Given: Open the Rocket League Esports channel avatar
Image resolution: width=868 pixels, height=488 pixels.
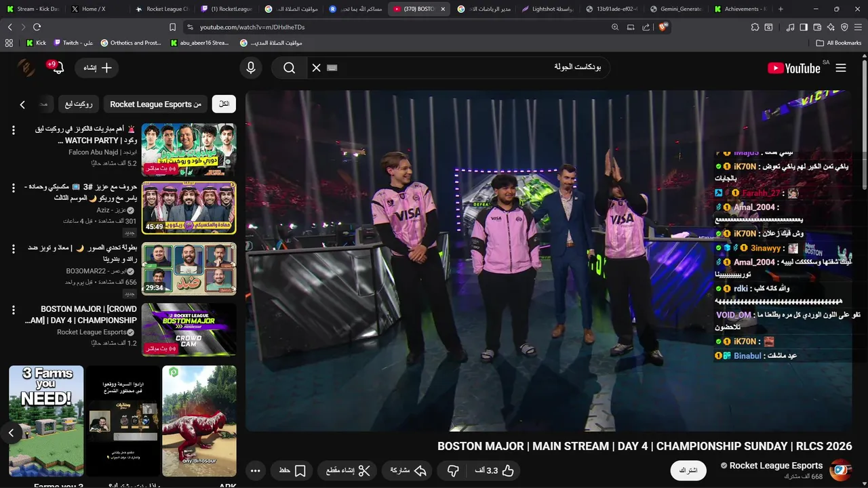Looking at the screenshot, I should pyautogui.click(x=841, y=470).
